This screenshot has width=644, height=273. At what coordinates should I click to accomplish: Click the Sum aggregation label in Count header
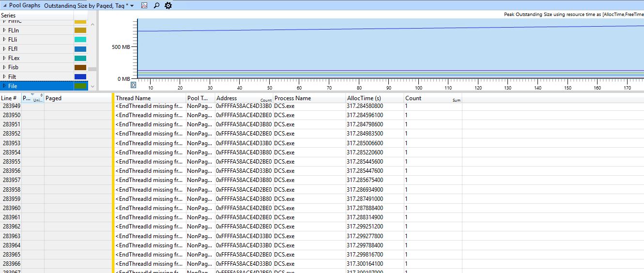tap(457, 100)
